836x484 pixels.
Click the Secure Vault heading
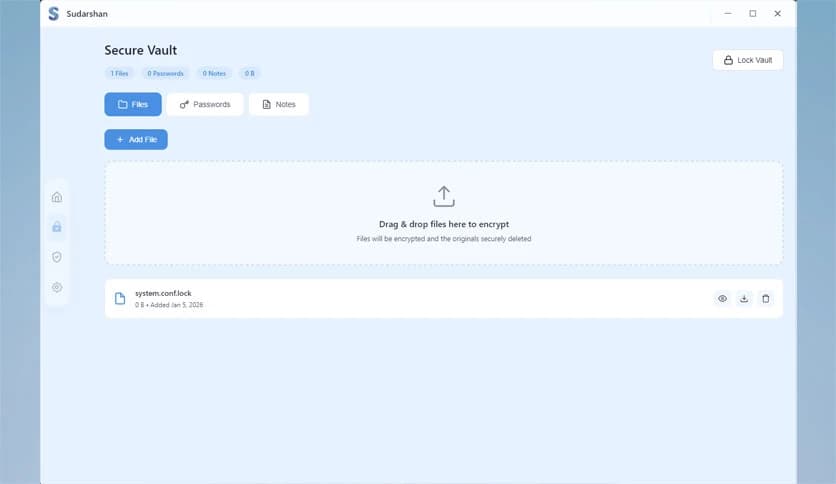coord(141,50)
